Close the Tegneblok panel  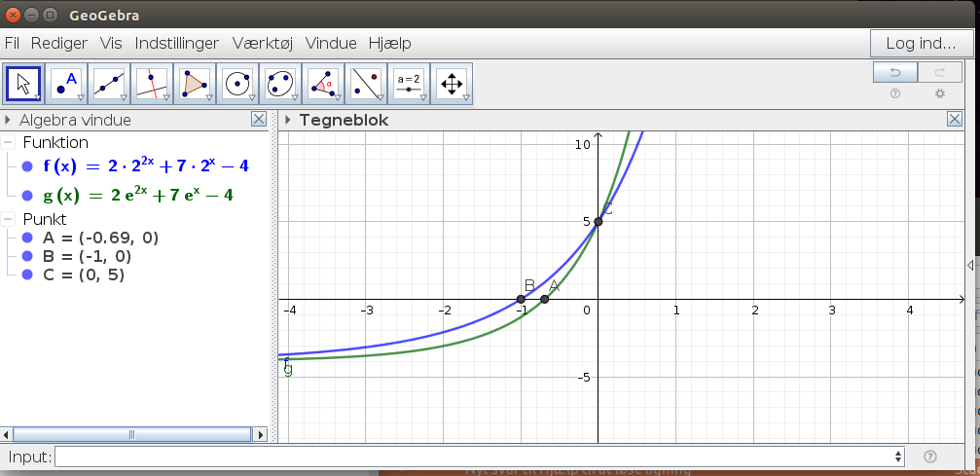955,119
